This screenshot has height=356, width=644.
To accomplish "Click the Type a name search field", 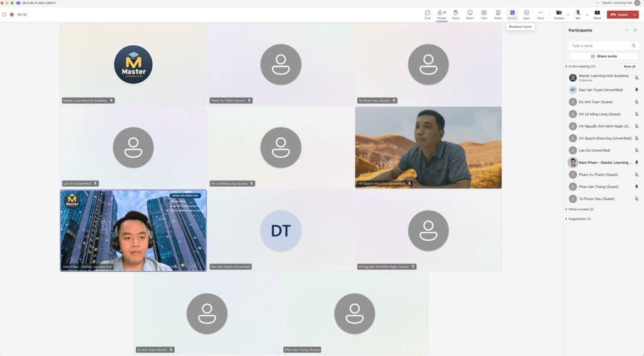I will coord(603,45).
